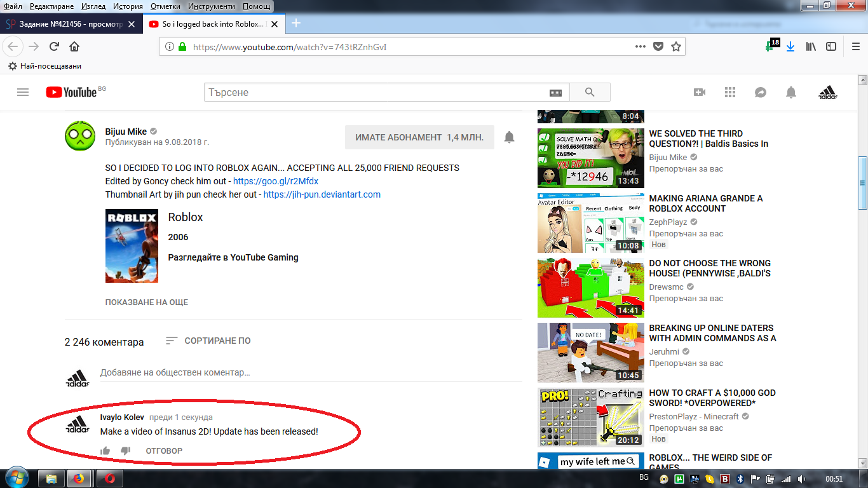Open the YouTube apps grid
Screen dimensions: 868x488
tap(730, 92)
